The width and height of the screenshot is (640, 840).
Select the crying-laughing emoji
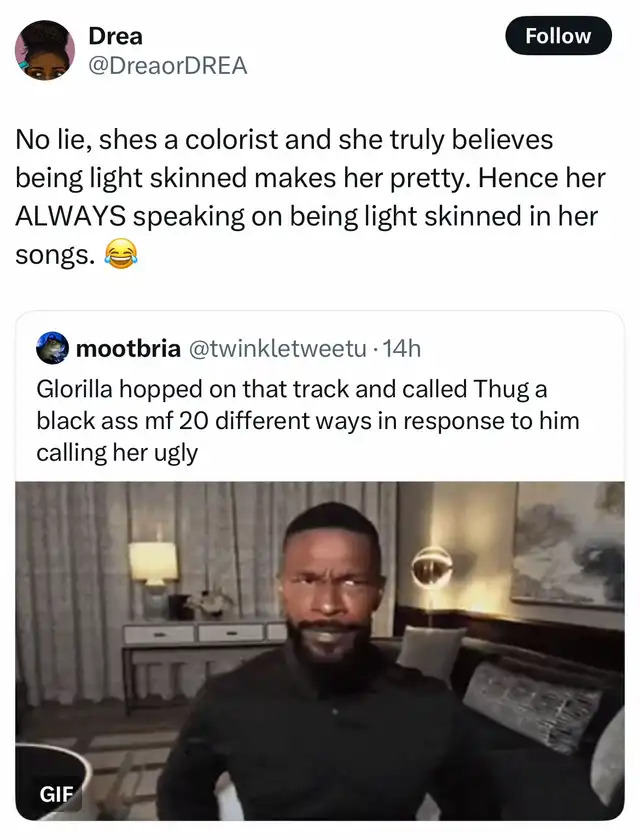[121, 254]
